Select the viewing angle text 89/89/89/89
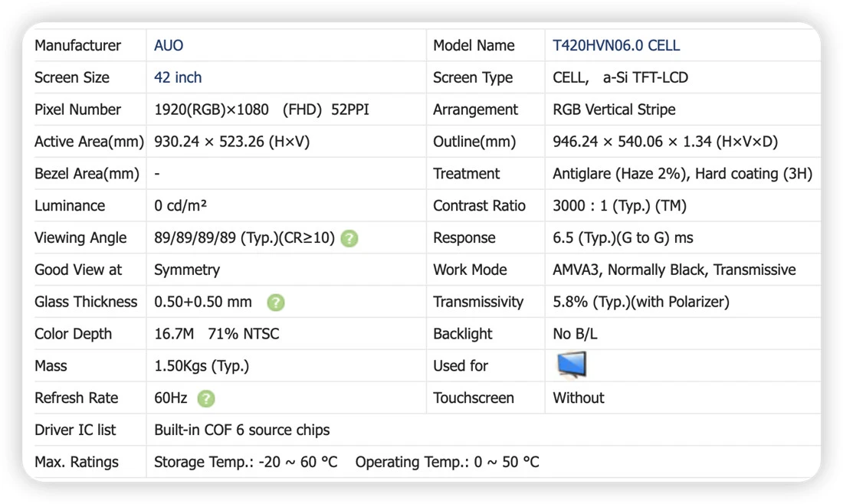Image resolution: width=843 pixels, height=504 pixels. [x=195, y=237]
